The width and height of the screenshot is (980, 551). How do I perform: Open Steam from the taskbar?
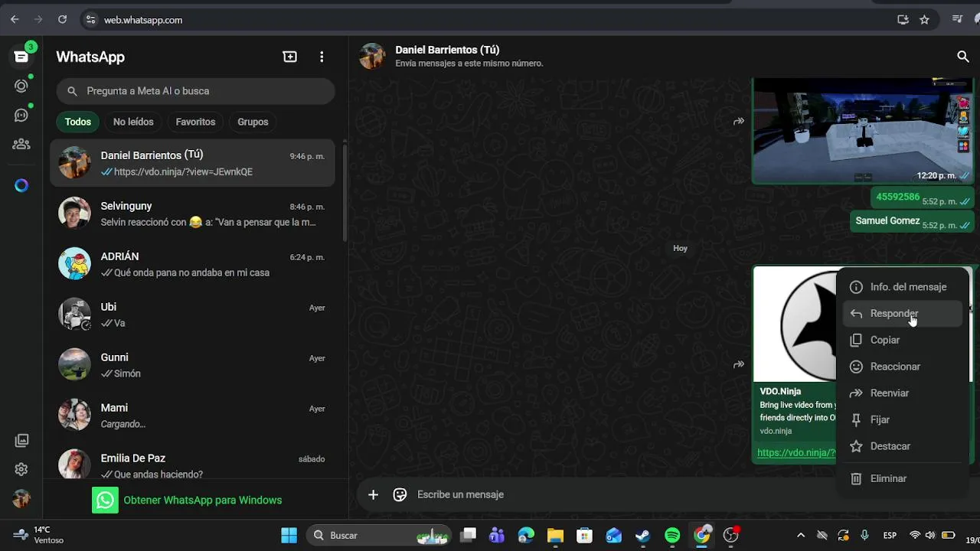[x=643, y=536]
